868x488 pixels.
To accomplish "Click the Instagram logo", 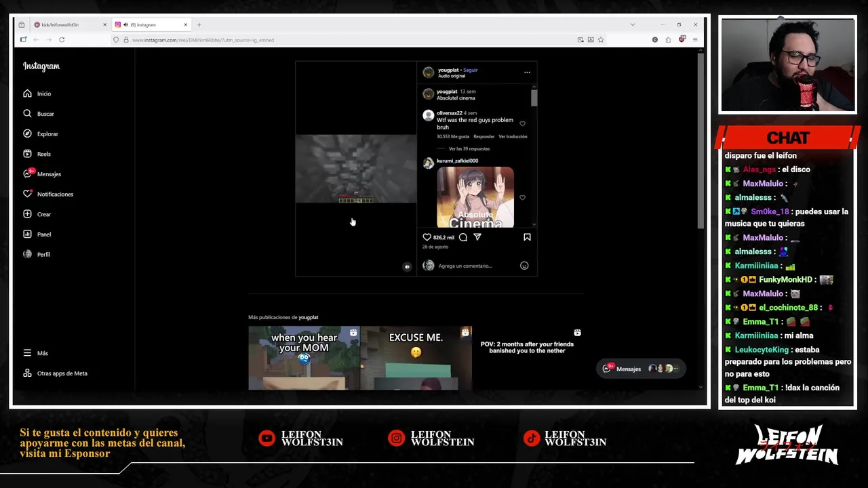I will pos(41,66).
